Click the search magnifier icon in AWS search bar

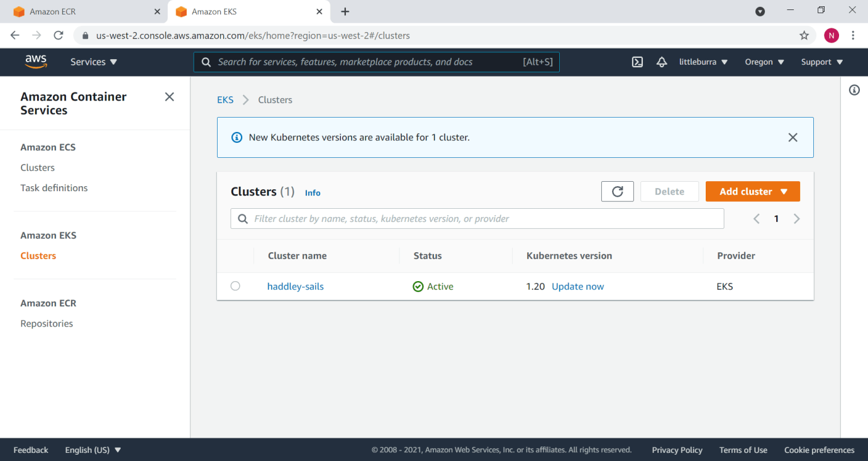coord(206,62)
